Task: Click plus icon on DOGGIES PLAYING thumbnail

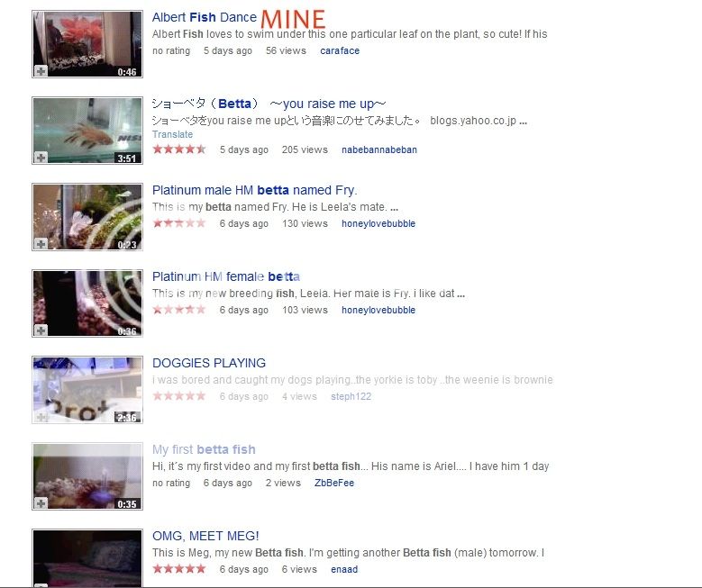Action: click(x=41, y=417)
